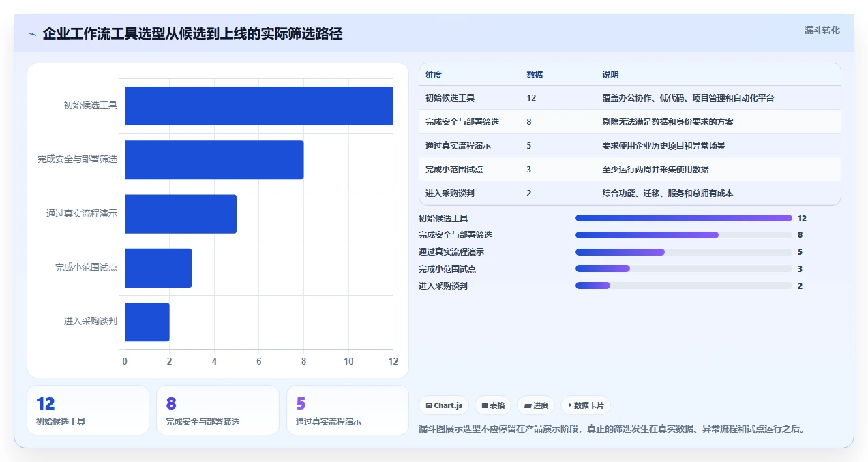
Task: Click the 数据 column header
Action: click(535, 75)
